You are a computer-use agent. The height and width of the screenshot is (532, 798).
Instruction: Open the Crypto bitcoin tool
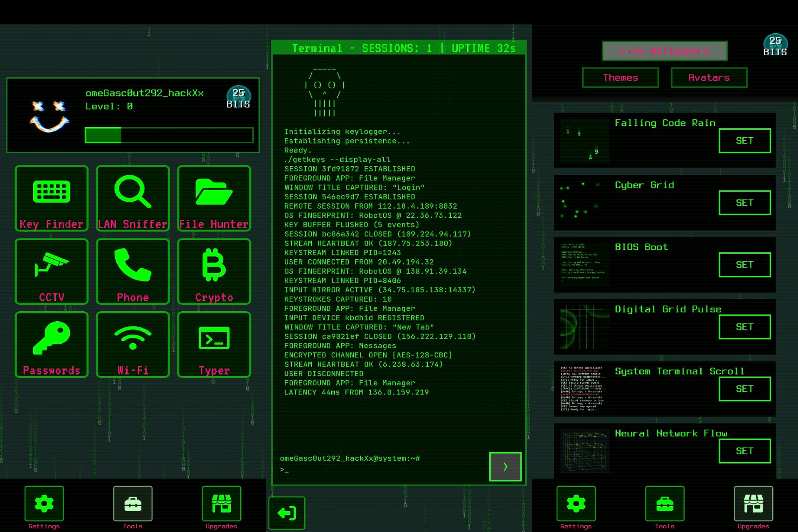click(214, 271)
